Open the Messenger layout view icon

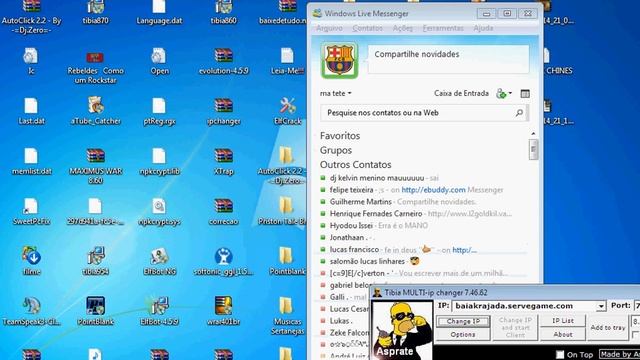click(x=525, y=94)
